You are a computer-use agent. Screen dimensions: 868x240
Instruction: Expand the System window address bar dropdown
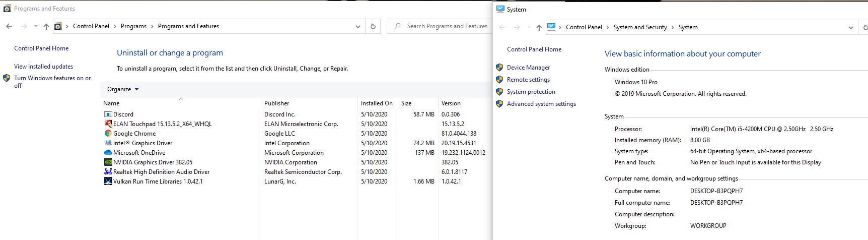click(851, 27)
